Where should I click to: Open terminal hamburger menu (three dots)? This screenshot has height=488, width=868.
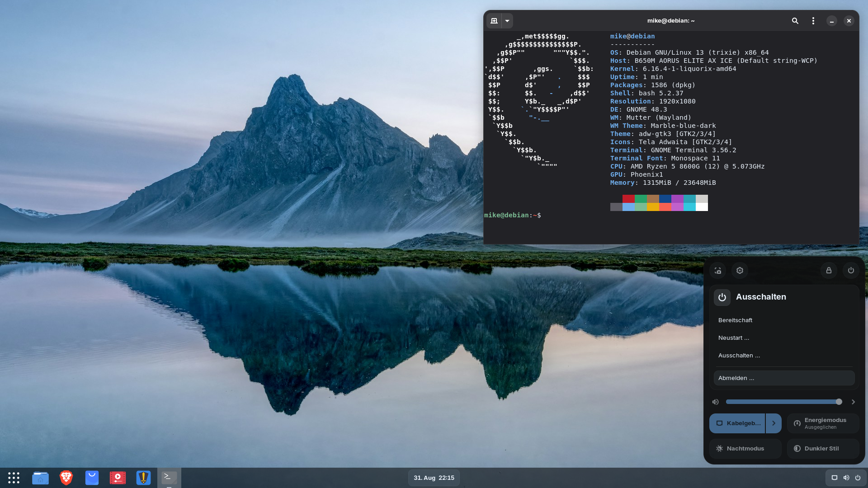click(x=813, y=21)
